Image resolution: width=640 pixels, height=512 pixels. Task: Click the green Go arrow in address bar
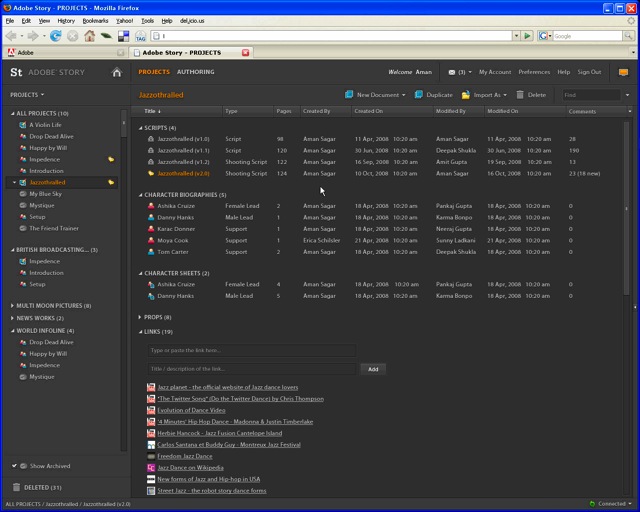click(x=527, y=36)
